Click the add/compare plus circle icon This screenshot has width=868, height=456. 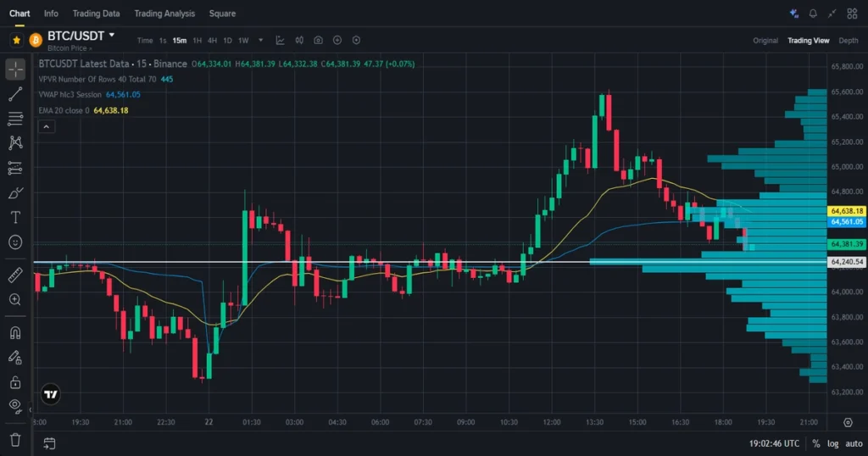pos(337,40)
